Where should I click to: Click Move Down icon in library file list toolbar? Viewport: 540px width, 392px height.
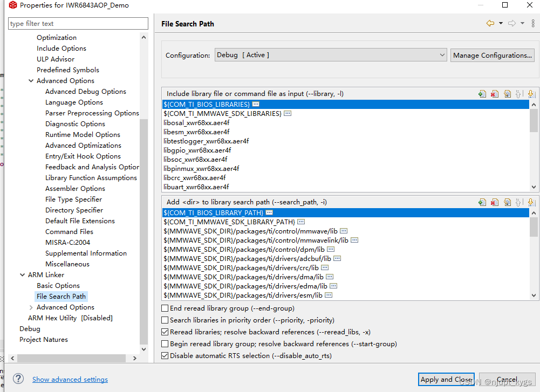click(531, 94)
